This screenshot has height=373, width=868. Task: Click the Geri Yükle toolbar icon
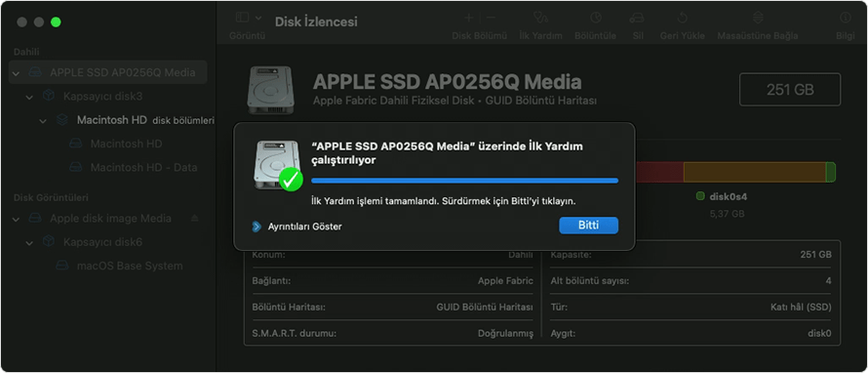pos(682,18)
